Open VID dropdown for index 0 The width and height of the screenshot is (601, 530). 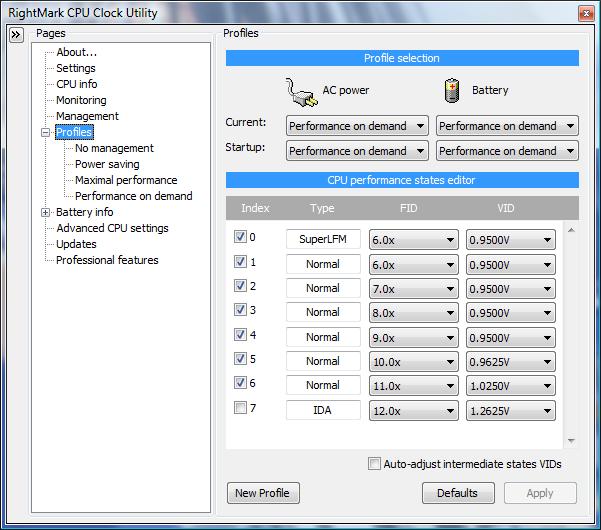pos(511,240)
